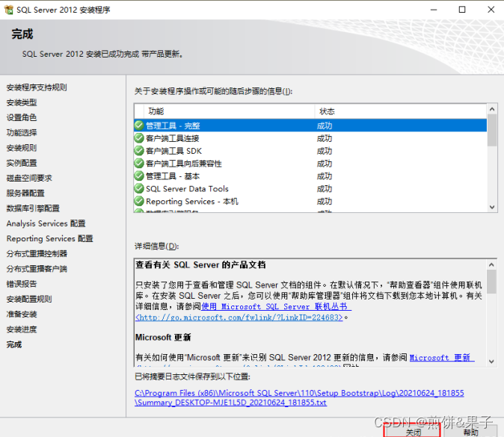This screenshot has height=437, width=504.
Task: Click 安装类型 step in sidebar
Action: tap(22, 102)
